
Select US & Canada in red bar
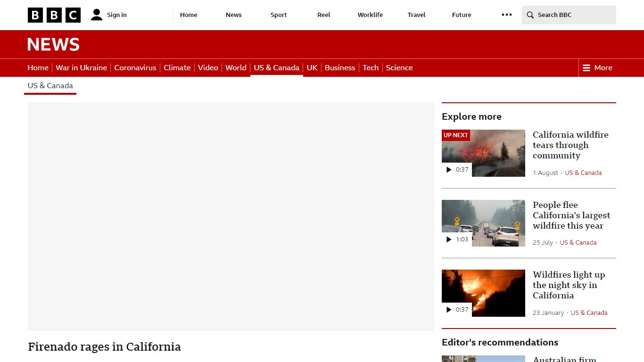click(x=276, y=68)
